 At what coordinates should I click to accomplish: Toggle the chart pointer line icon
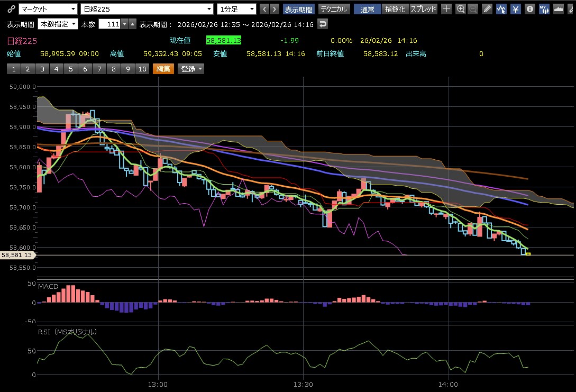tap(501, 9)
